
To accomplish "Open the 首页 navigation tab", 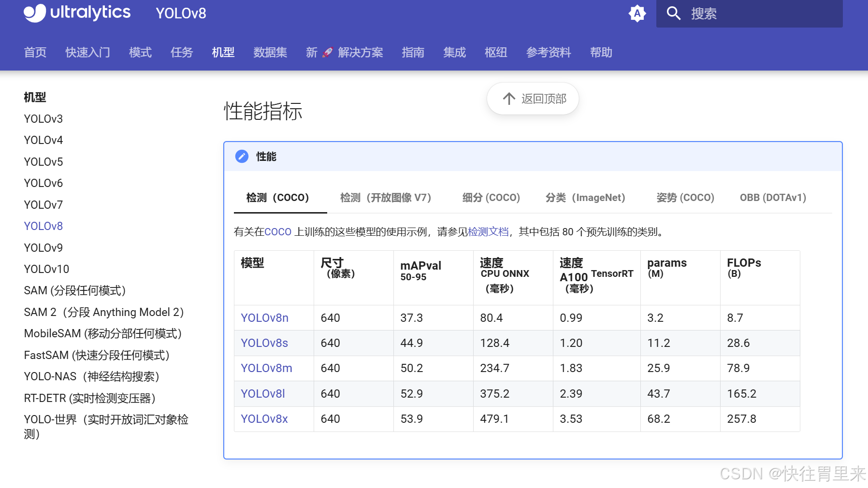I will tap(35, 52).
